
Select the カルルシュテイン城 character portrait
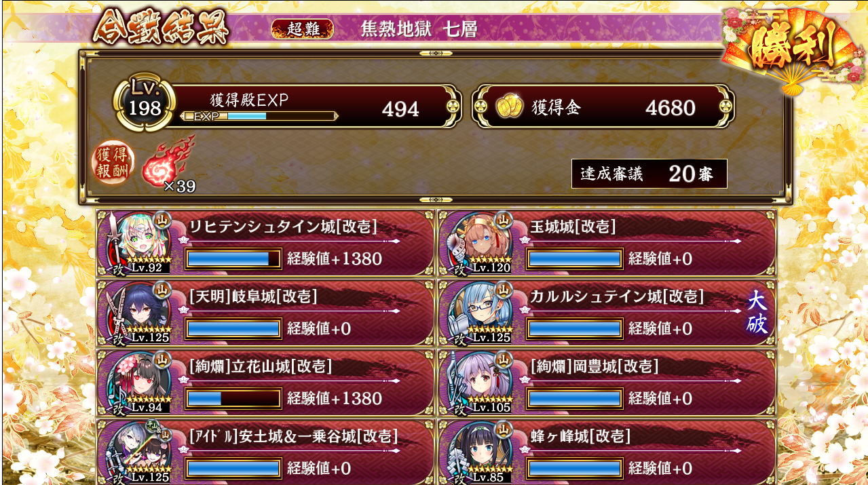[477, 313]
